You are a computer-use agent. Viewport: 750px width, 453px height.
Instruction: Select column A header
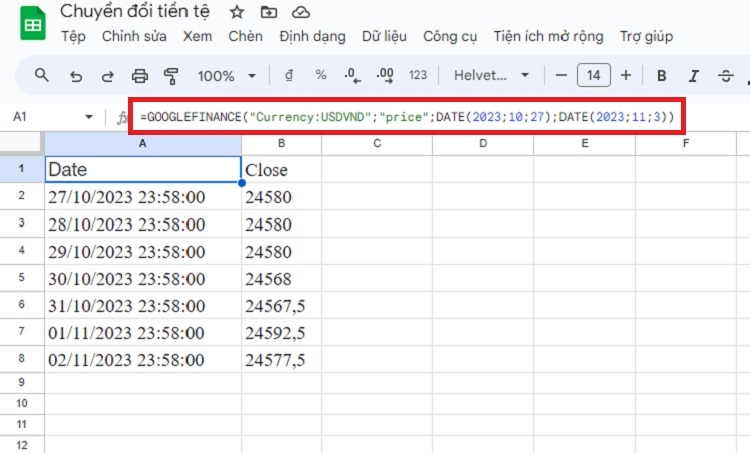pos(143,143)
